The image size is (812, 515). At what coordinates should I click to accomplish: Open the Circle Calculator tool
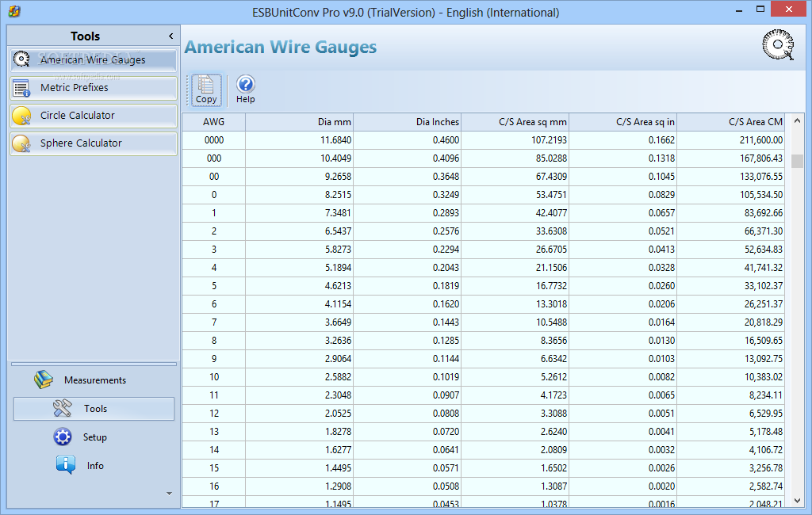tap(94, 116)
